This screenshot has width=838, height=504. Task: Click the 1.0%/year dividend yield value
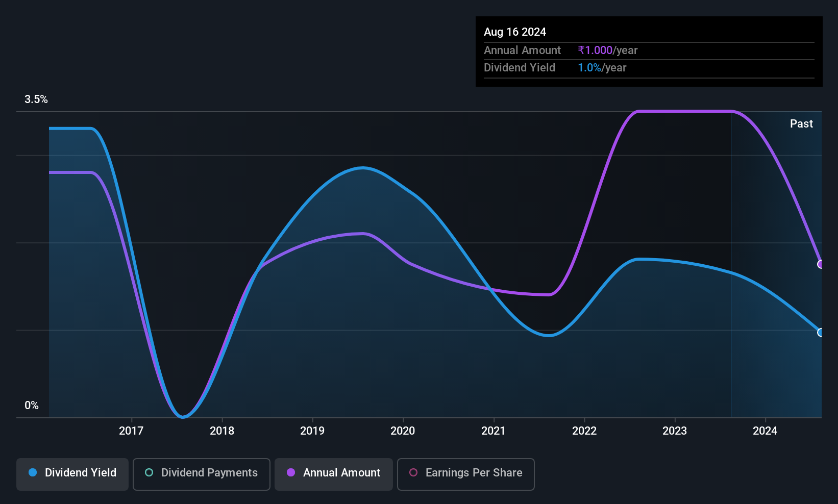tap(602, 68)
